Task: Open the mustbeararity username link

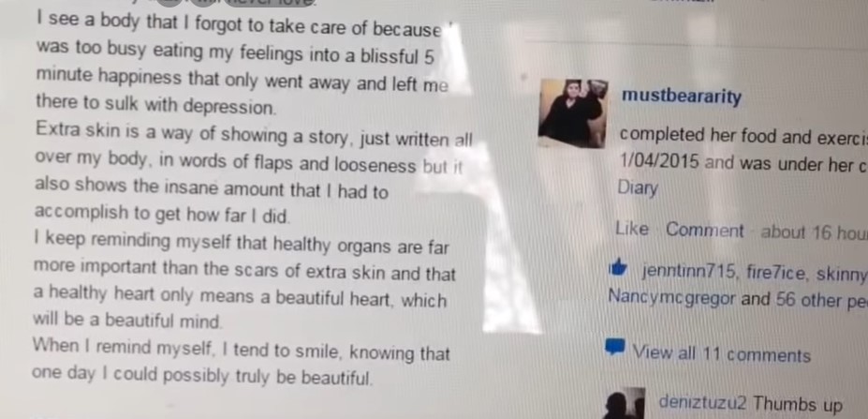Action: tap(682, 97)
